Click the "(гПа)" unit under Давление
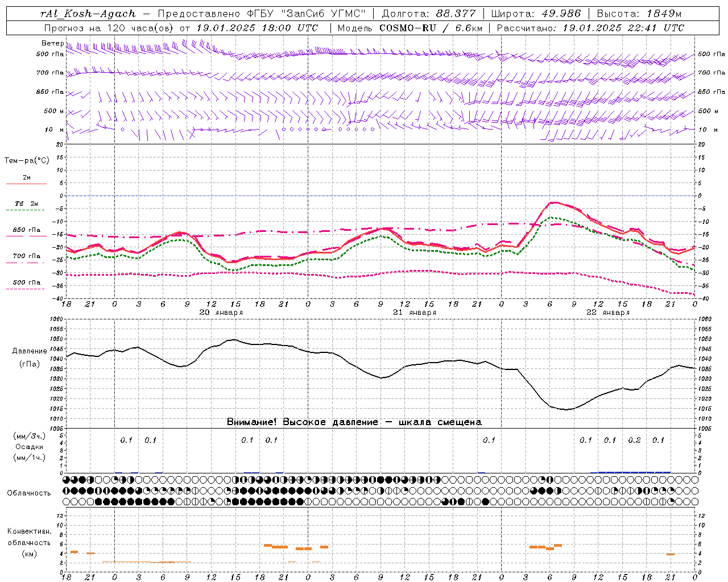The height and width of the screenshot is (582, 728). point(30,364)
